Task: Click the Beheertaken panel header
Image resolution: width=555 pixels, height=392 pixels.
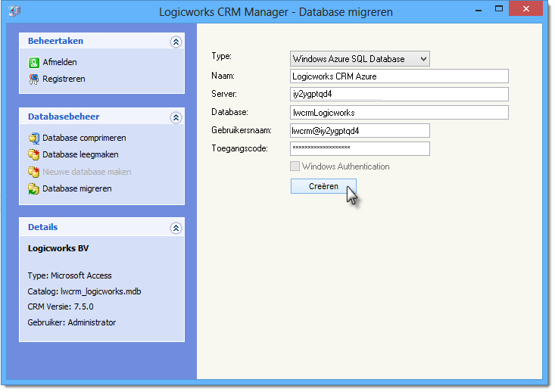Action: (101, 41)
